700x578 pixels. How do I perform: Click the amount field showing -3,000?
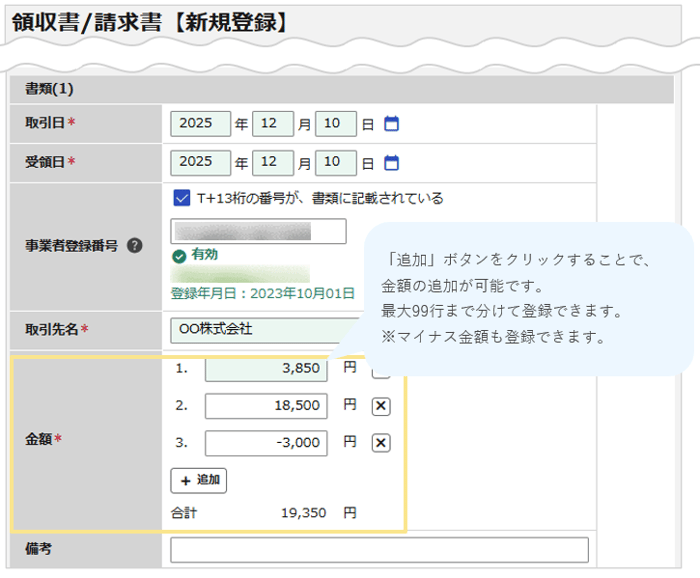[x=266, y=443]
